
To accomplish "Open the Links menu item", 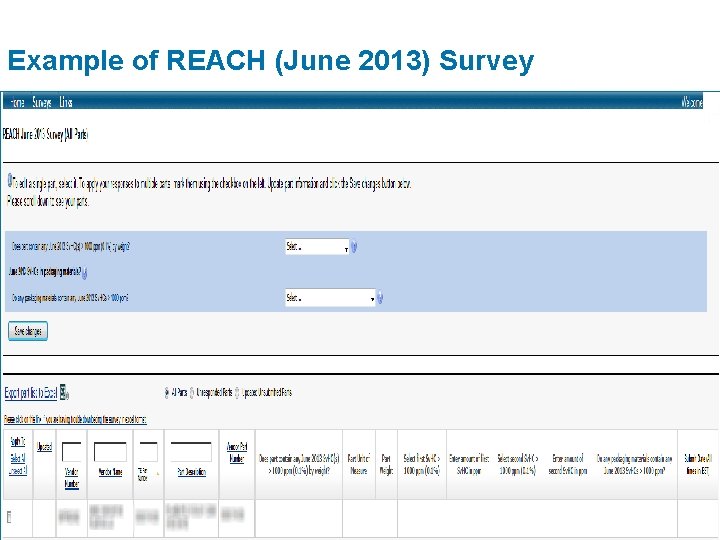I will (66, 102).
